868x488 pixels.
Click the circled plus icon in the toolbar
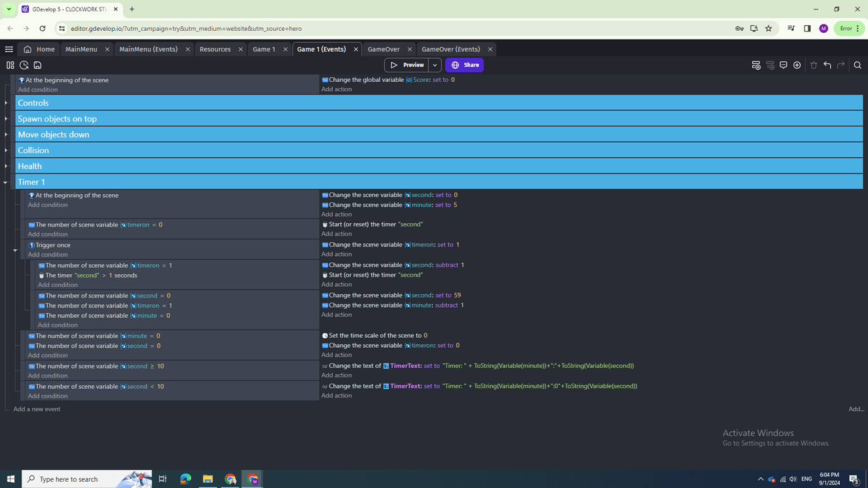tap(797, 65)
